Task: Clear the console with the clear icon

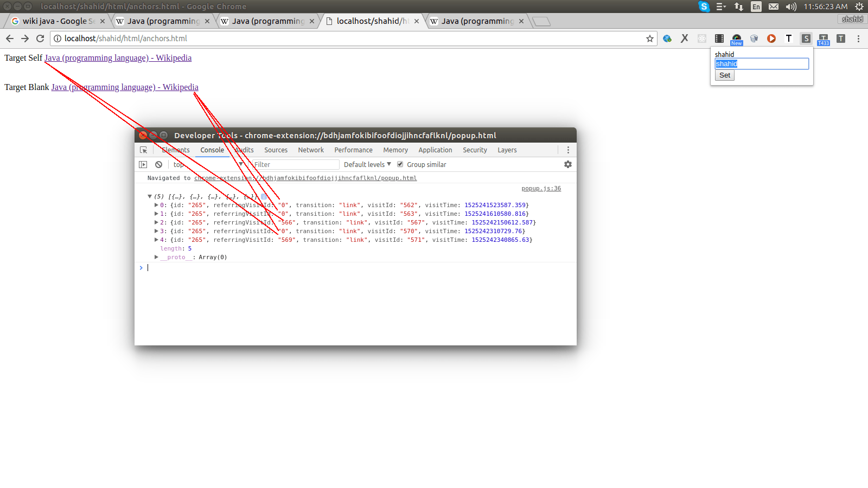Action: pyautogui.click(x=158, y=164)
